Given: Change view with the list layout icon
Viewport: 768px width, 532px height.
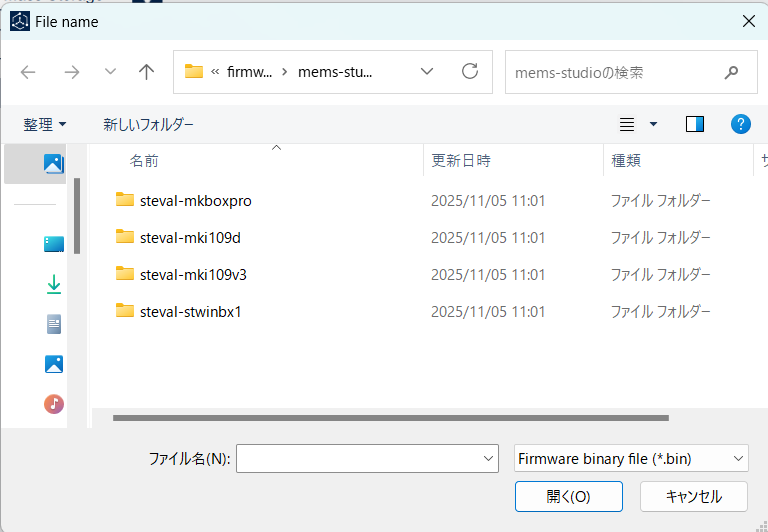Looking at the screenshot, I should [x=627, y=124].
